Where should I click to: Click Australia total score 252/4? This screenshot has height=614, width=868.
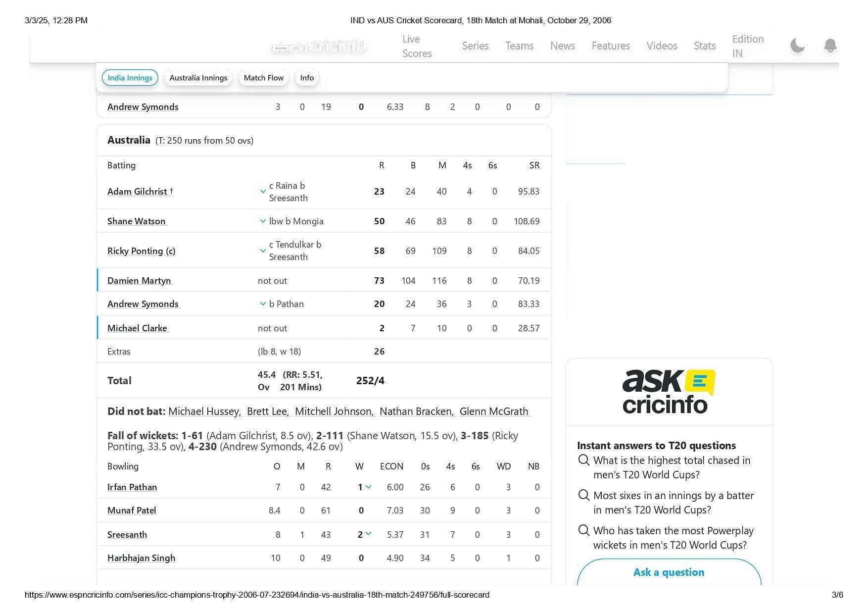370,380
